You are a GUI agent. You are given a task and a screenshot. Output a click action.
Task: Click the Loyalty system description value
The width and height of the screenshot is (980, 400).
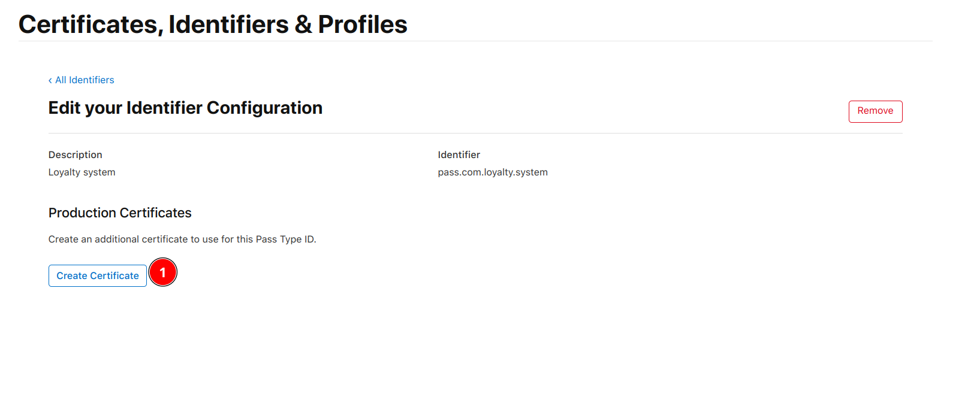pos(82,172)
